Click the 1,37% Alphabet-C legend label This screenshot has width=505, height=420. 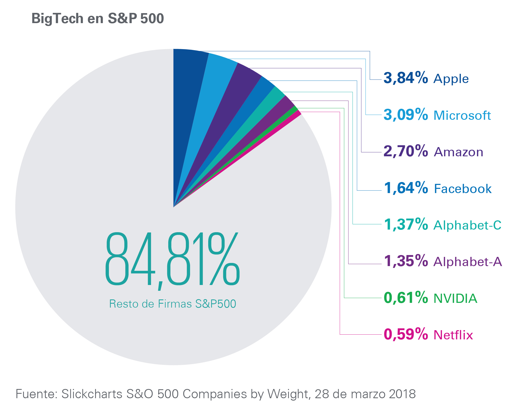pyautogui.click(x=442, y=225)
